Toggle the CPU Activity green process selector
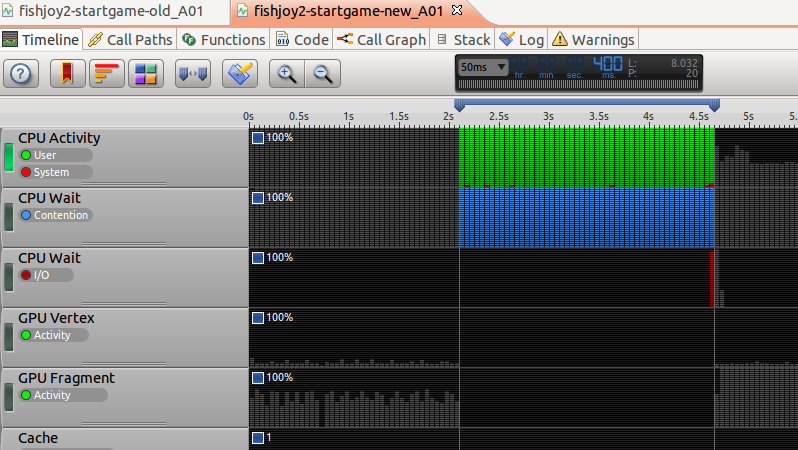 9,158
